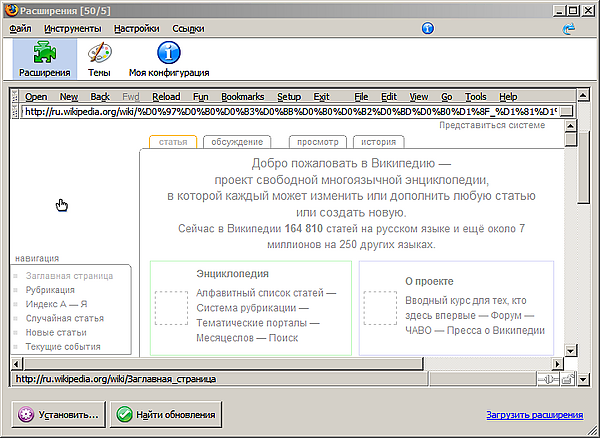The width and height of the screenshot is (600, 438).
Task: Click the О проекте placeholder image
Action: point(380,308)
